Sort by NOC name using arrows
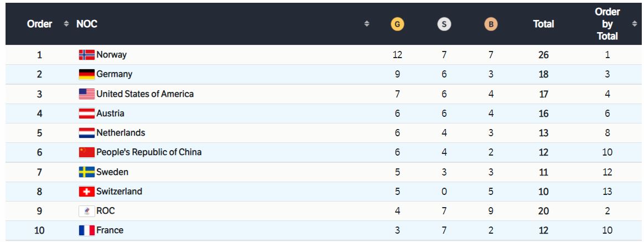Screen dimensions: 644x242 367,24
